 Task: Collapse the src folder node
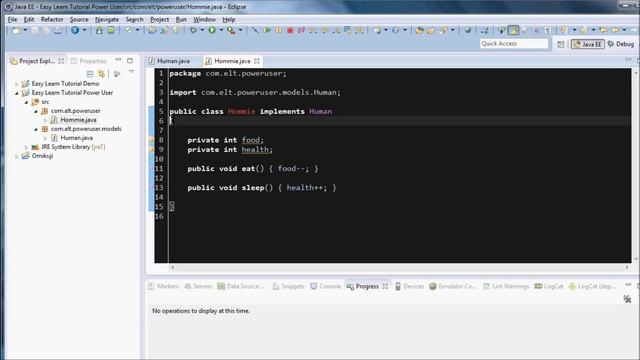[27, 102]
